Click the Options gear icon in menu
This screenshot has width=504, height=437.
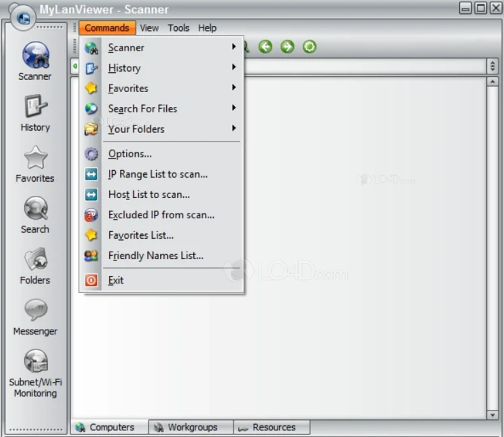pos(91,154)
